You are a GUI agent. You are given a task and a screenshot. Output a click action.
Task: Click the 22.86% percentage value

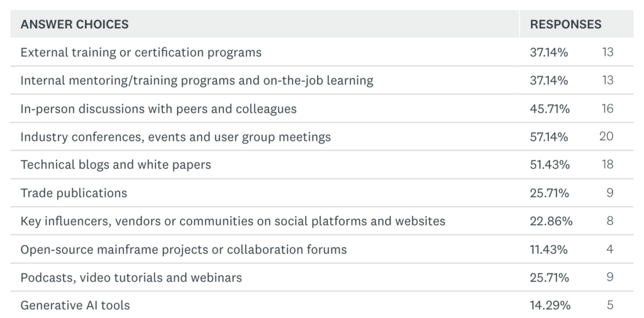coord(551,221)
